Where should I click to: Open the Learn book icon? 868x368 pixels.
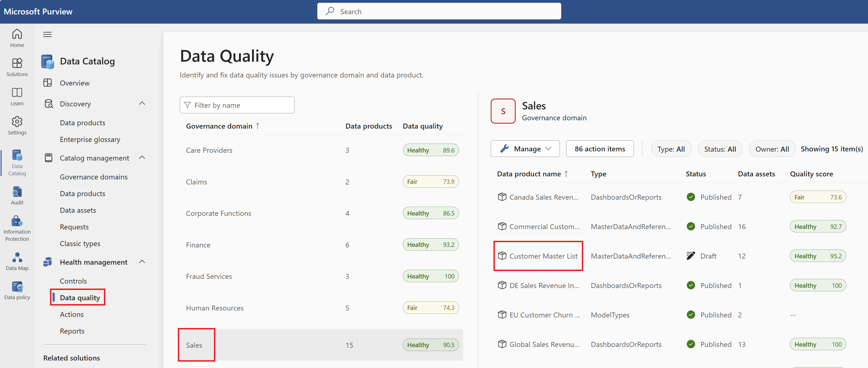(17, 92)
